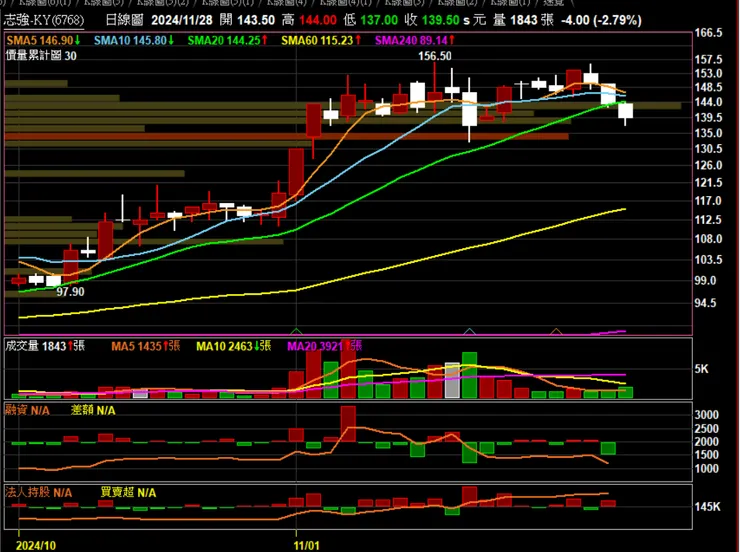Select the SMA60 115.23 indicator label
740x552 pixels.
[x=321, y=41]
